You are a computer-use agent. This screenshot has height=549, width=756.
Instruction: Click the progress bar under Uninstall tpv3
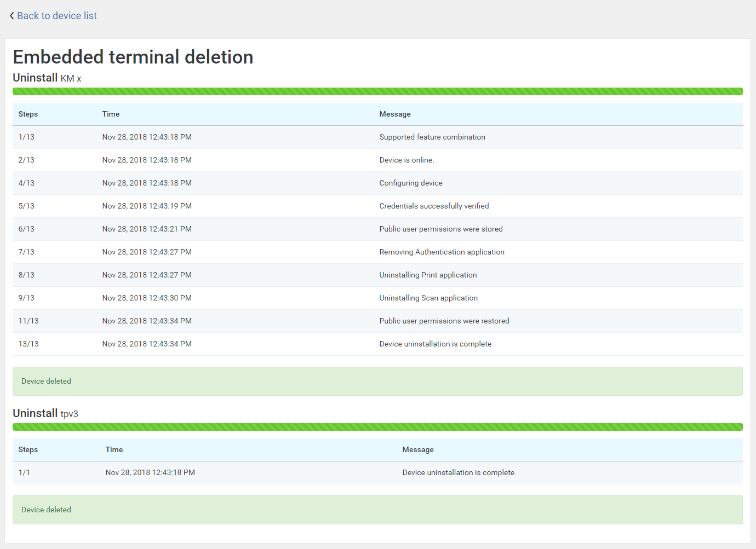click(x=378, y=427)
